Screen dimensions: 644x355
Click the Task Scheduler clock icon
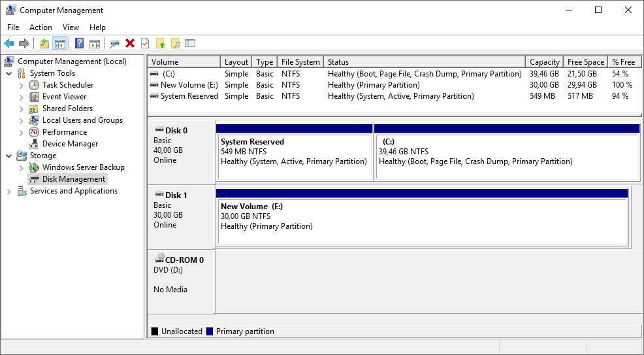coord(34,85)
